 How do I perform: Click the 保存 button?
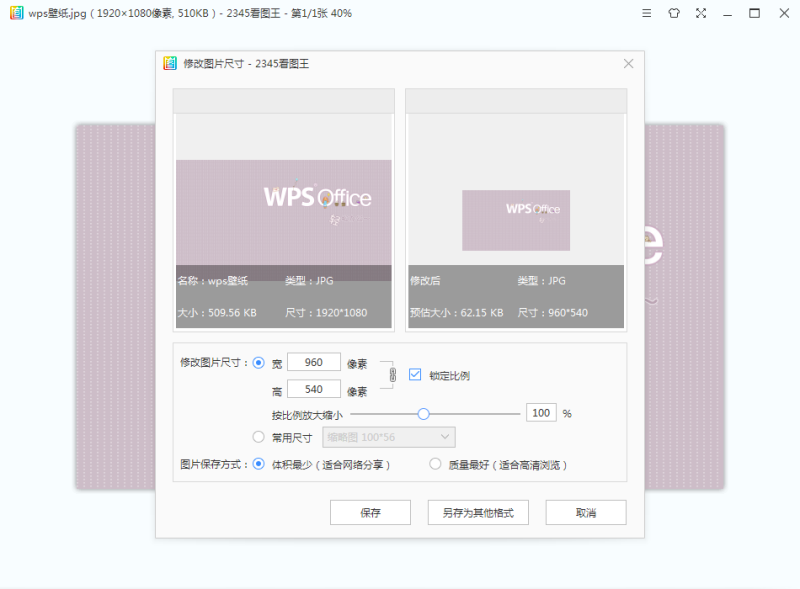pos(370,512)
